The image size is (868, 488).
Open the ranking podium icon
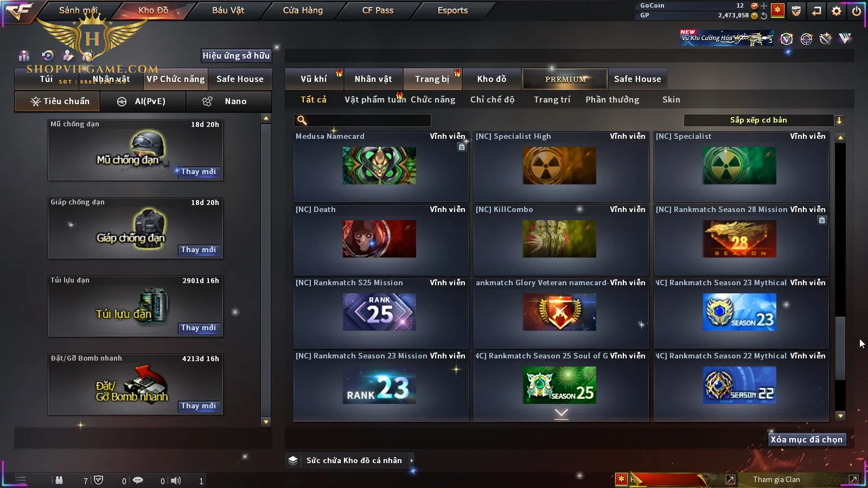tap(24, 56)
